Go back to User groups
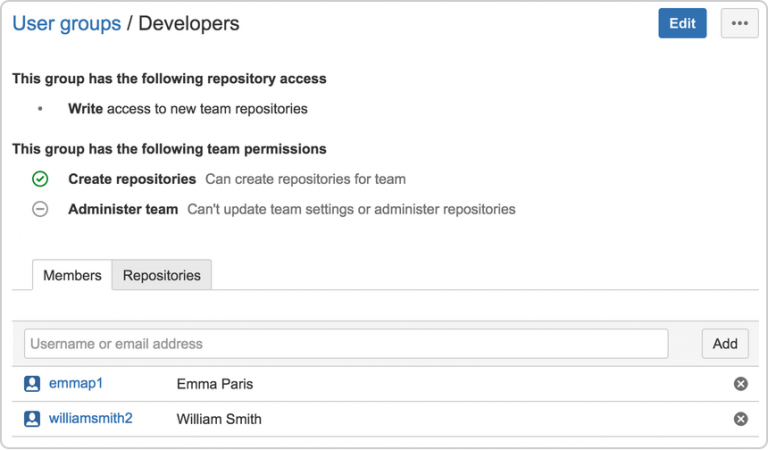The height and width of the screenshot is (450, 768). [x=66, y=23]
